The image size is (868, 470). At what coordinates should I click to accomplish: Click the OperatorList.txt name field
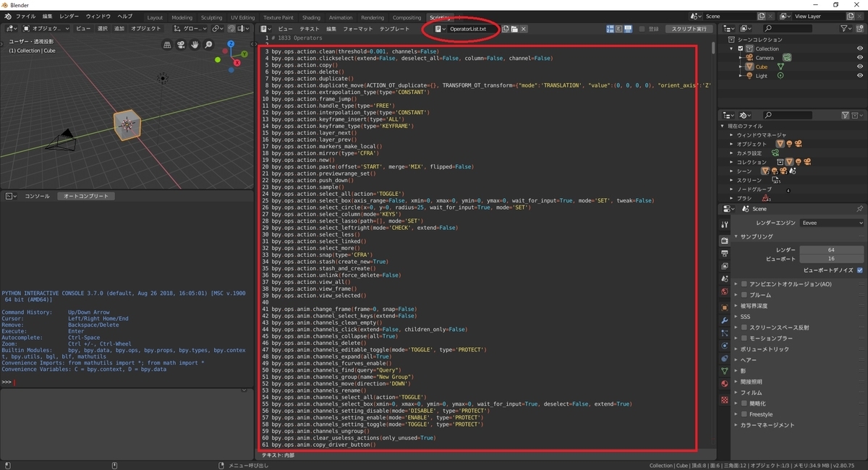474,29
